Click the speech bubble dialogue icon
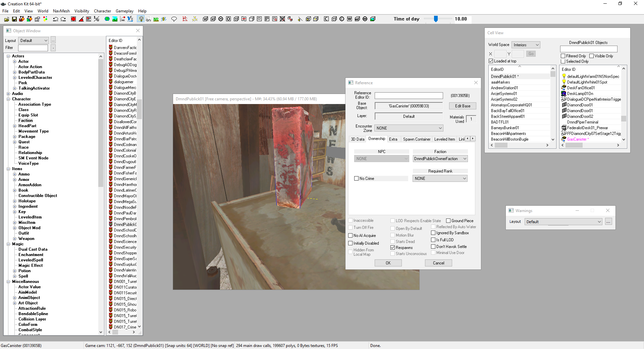 click(x=174, y=19)
